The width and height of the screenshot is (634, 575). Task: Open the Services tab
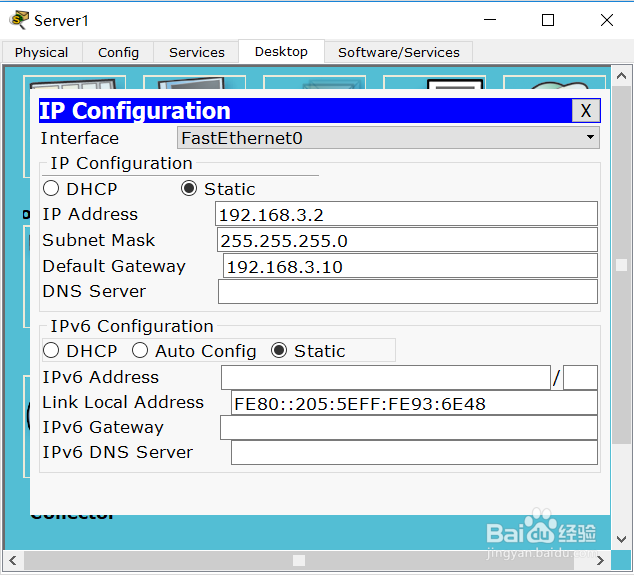coord(197,53)
